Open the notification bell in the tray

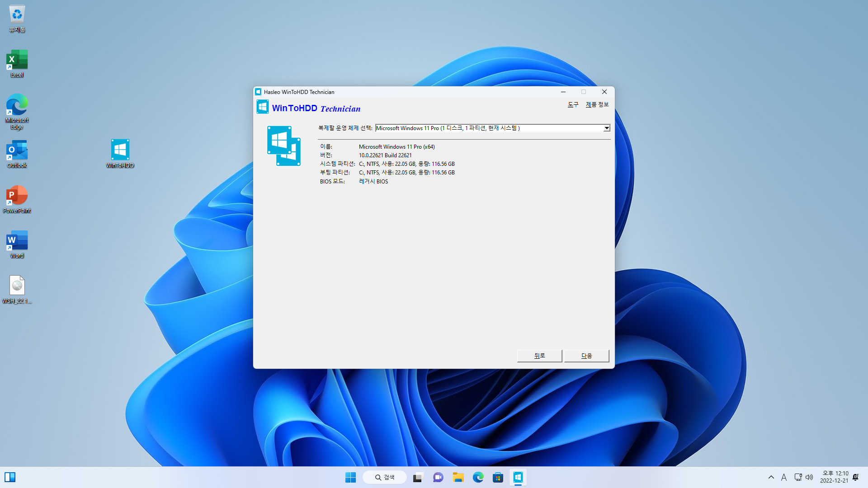coord(855,477)
